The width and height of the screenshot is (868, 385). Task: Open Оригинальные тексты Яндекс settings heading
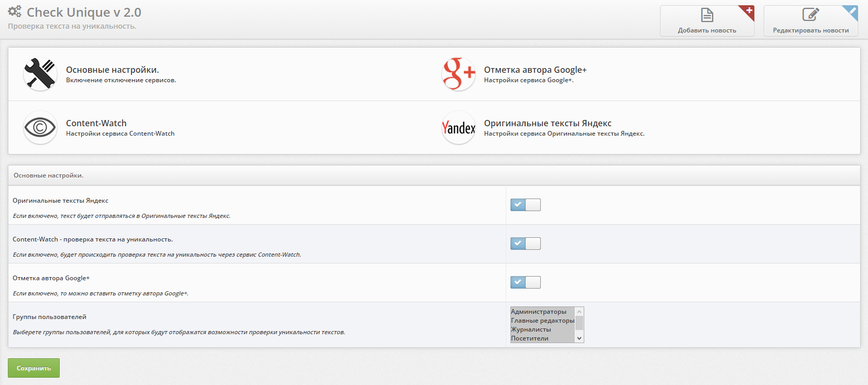548,123
